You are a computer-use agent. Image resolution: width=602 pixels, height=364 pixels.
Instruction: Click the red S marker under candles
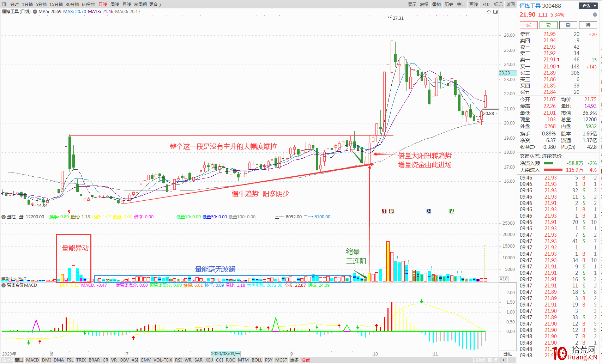click(x=69, y=212)
